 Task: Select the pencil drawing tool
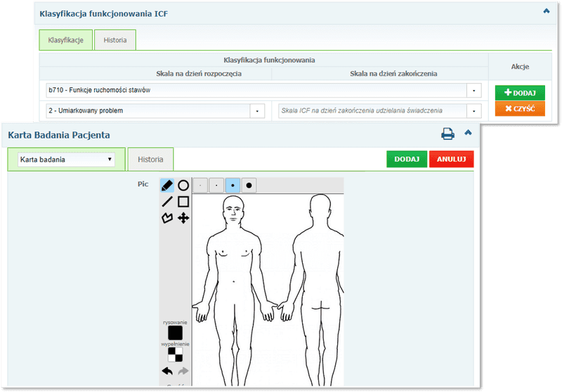(x=167, y=185)
